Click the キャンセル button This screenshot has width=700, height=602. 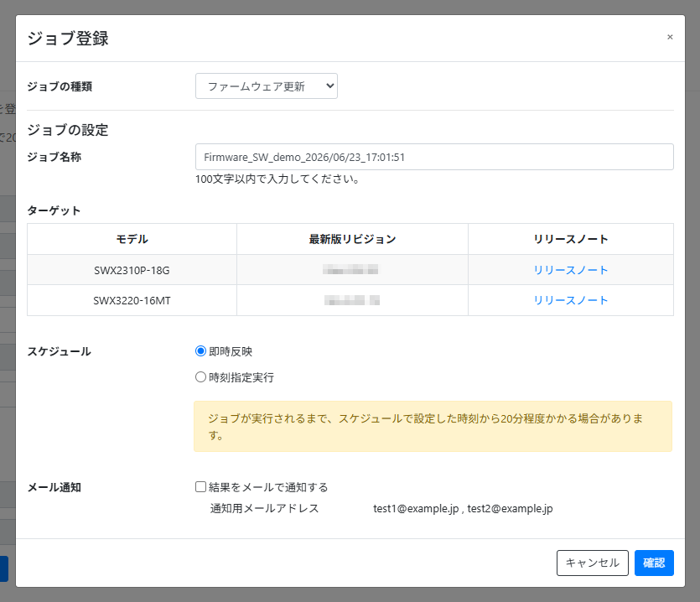pos(593,563)
